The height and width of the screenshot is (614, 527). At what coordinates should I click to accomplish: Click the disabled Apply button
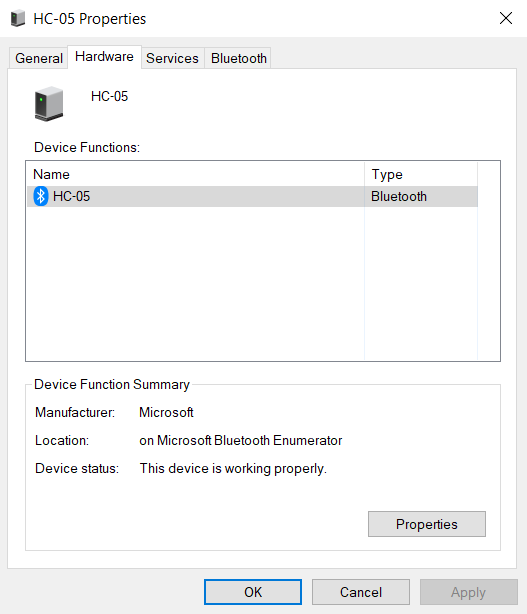pyautogui.click(x=469, y=592)
